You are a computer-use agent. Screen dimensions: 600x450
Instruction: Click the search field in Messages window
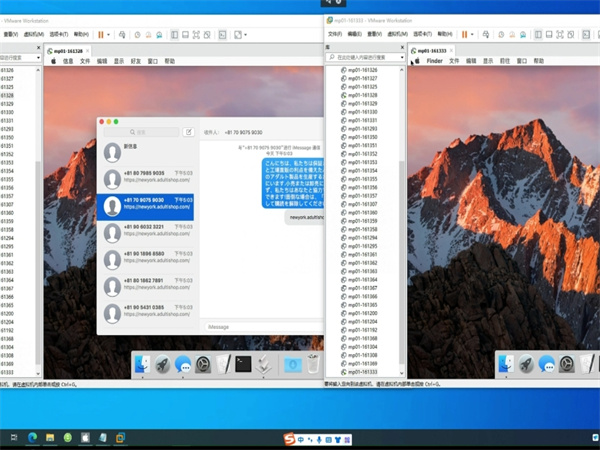(x=141, y=131)
